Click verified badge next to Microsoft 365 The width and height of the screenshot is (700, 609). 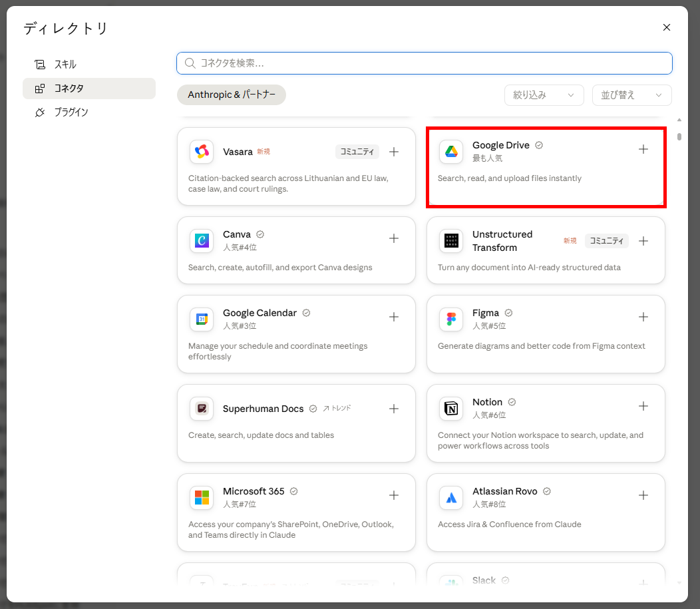pyautogui.click(x=293, y=491)
